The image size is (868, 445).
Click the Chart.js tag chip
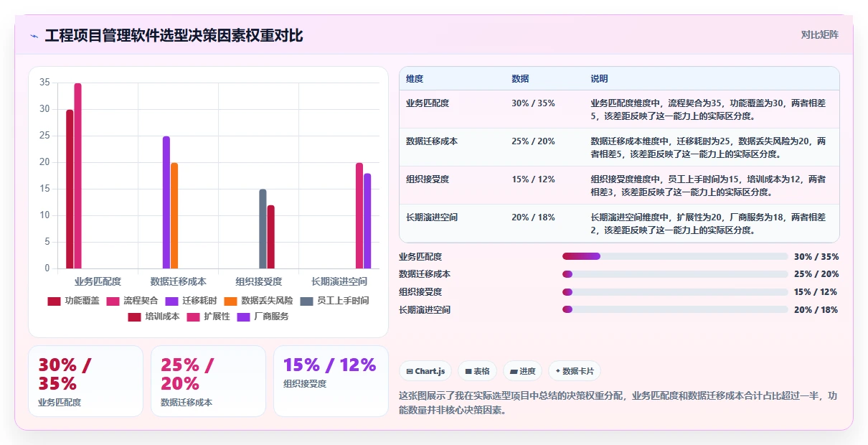(x=425, y=371)
